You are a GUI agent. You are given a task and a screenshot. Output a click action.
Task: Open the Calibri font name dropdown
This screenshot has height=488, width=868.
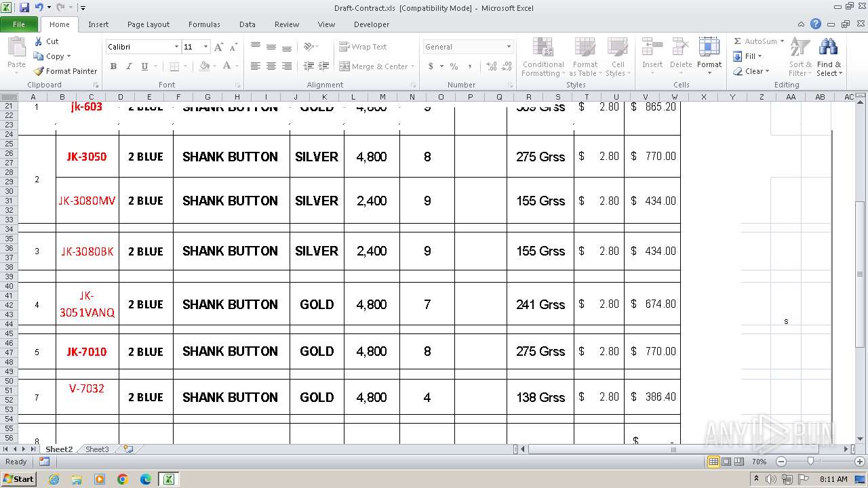(176, 47)
